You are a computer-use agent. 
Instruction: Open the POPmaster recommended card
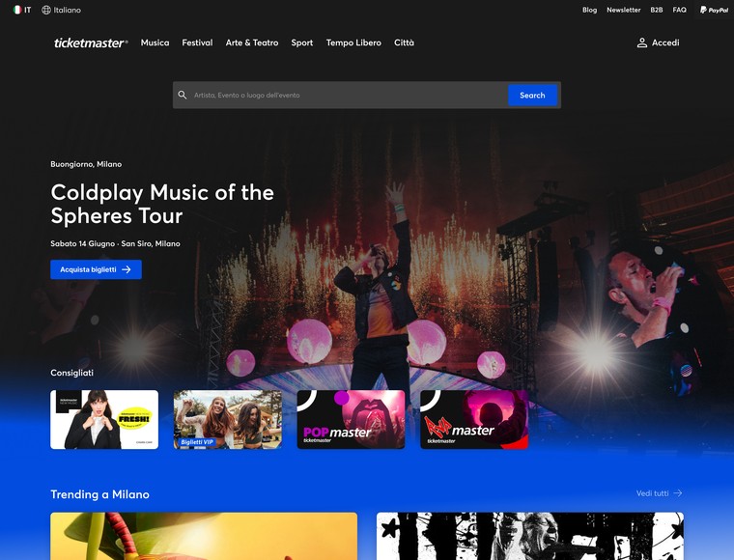352,420
